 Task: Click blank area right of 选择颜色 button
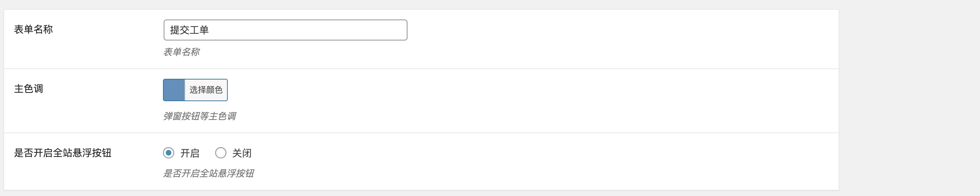coord(532,90)
